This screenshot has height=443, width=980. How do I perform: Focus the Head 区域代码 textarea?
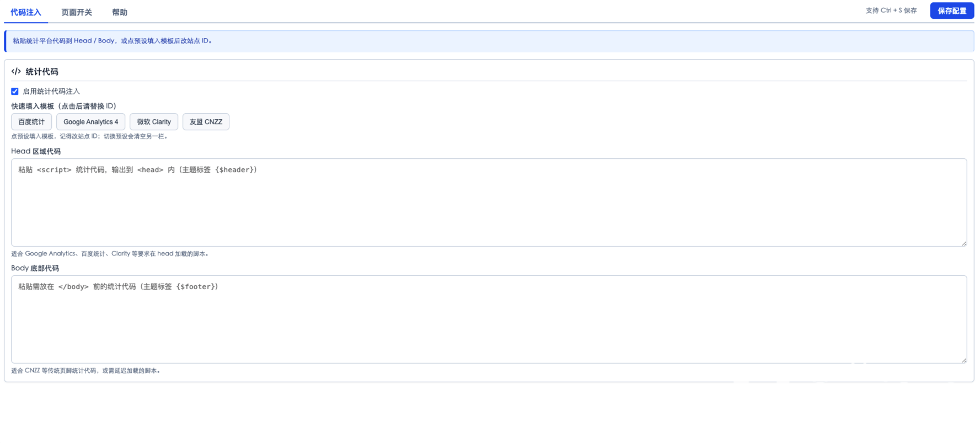point(489,202)
